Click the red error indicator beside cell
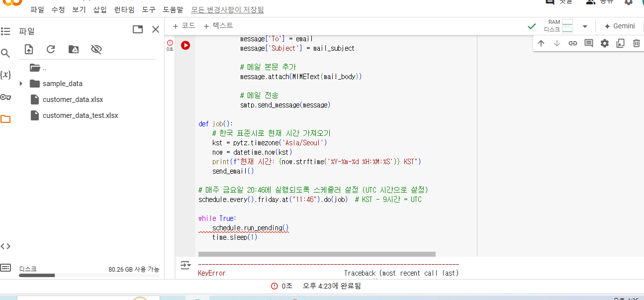644x300 pixels. coord(170,43)
